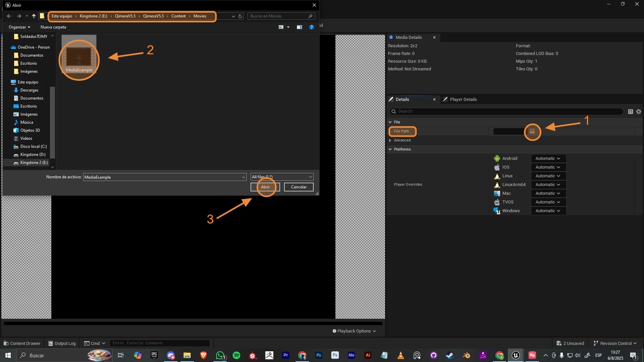Go up one folder level

tap(34, 16)
